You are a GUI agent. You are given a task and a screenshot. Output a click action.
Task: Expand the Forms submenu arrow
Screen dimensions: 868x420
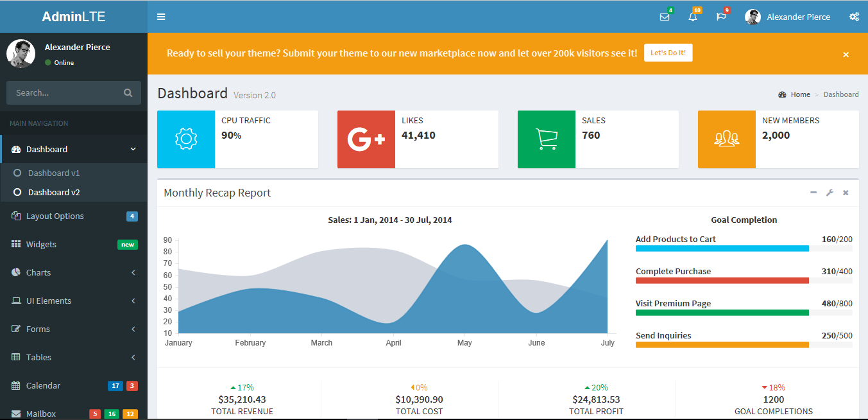click(133, 329)
